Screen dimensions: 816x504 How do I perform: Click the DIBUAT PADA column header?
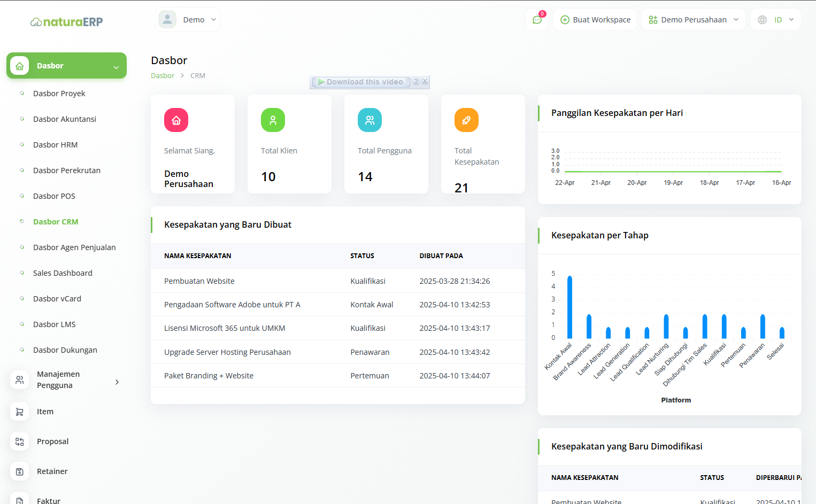[441, 256]
